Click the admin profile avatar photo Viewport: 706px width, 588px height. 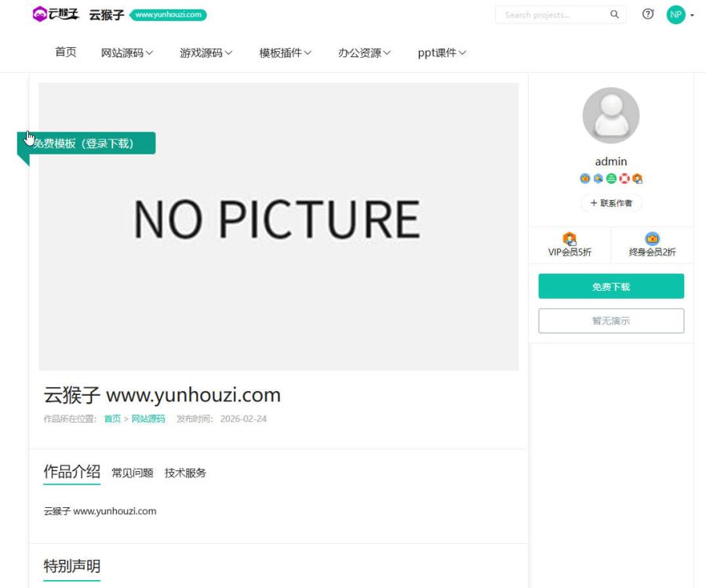click(x=611, y=114)
